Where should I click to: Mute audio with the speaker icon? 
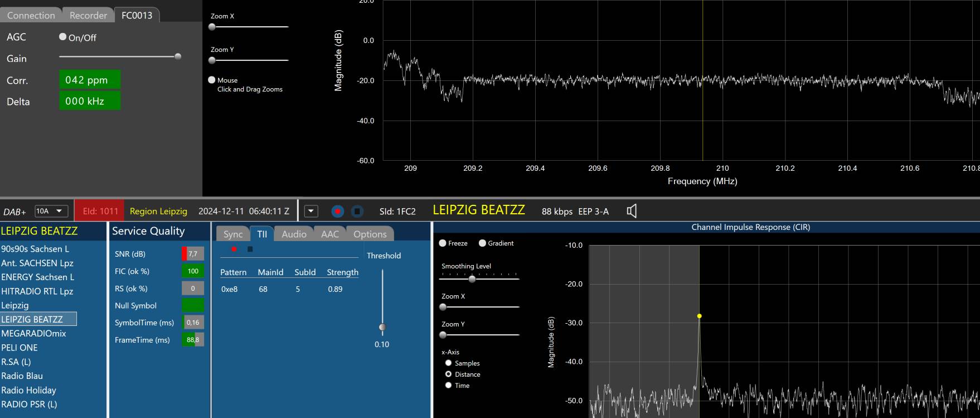point(632,211)
